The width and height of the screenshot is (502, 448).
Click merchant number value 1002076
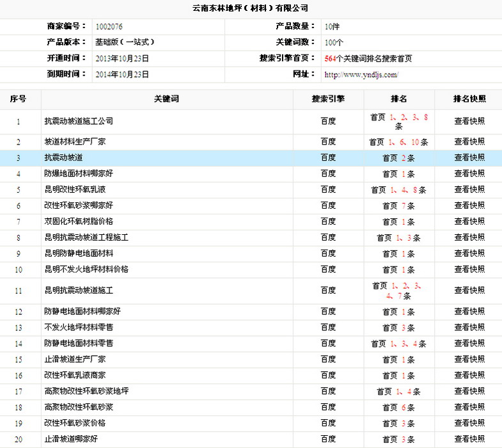point(109,27)
